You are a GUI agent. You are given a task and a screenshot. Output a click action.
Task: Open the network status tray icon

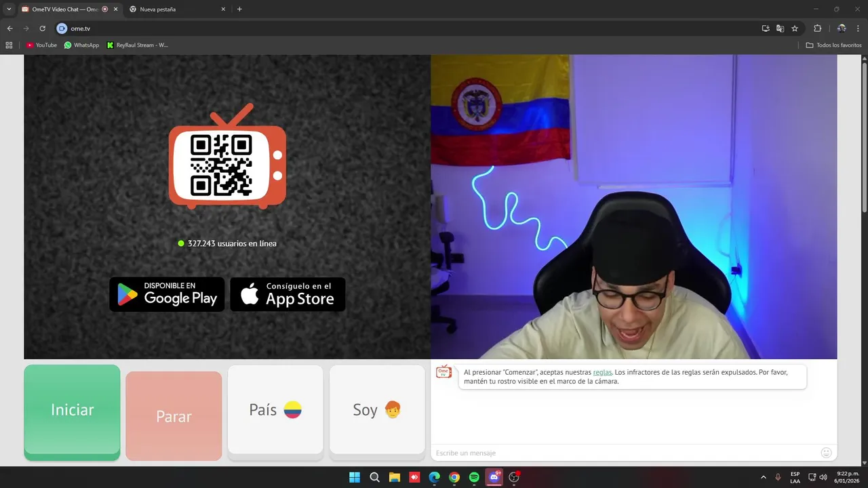(812, 477)
